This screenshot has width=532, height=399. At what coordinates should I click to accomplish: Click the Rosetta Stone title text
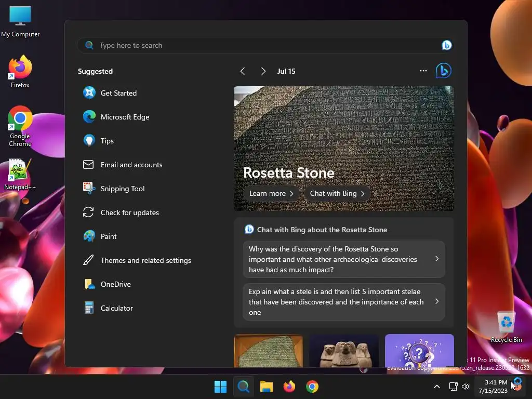click(289, 172)
